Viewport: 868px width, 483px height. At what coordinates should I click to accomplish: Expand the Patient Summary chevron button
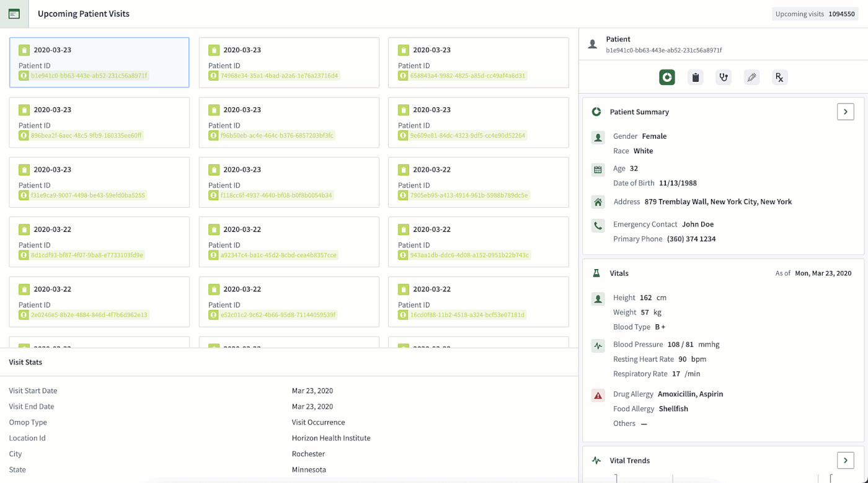click(846, 112)
